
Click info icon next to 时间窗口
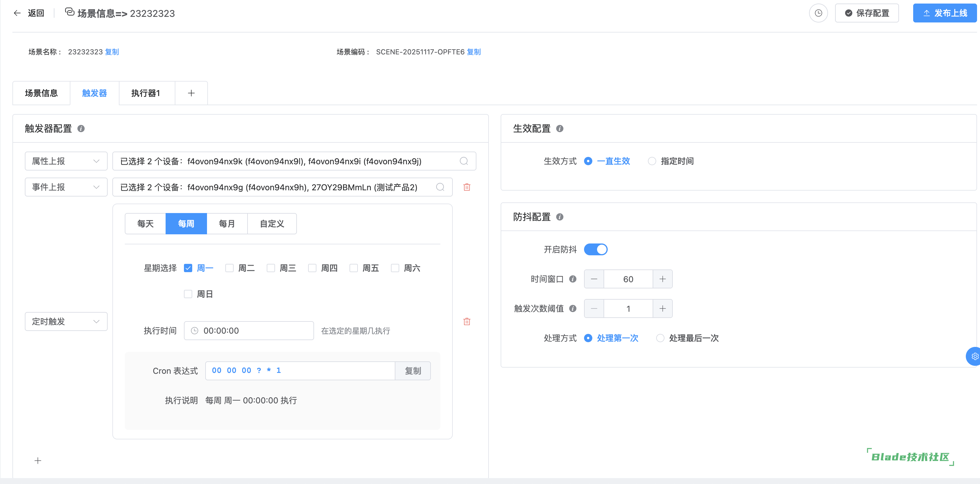573,279
